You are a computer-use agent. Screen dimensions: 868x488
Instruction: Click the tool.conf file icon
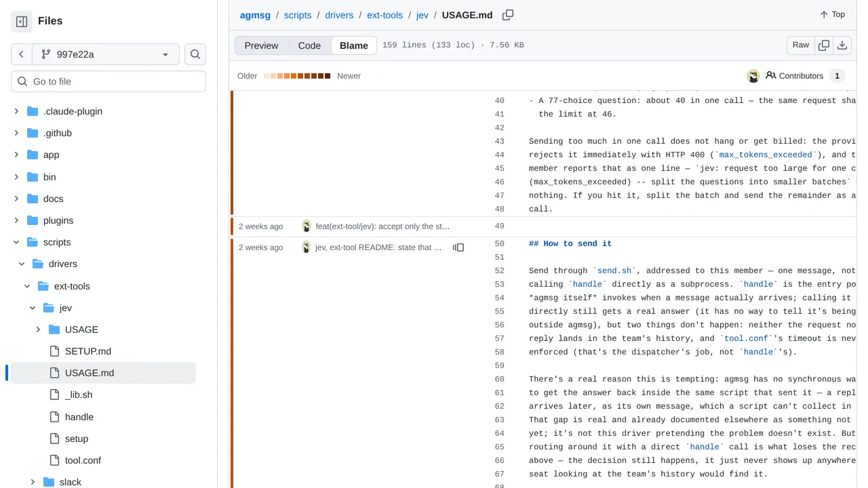click(55, 460)
